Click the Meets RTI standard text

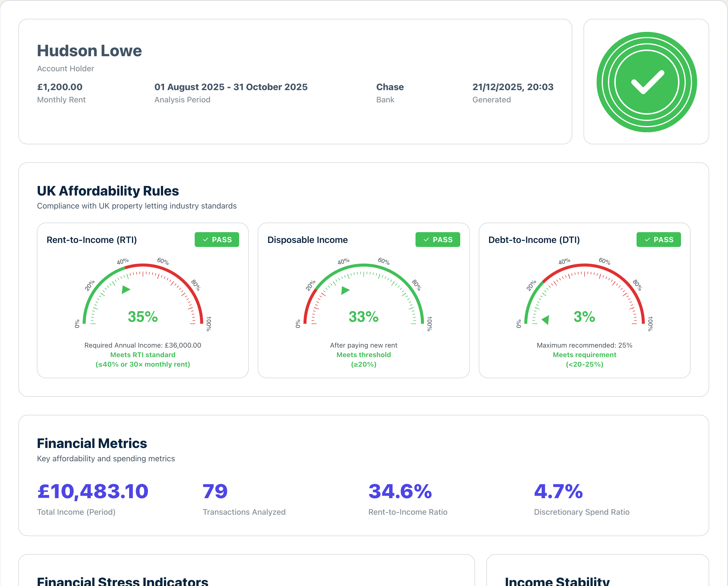(142, 355)
